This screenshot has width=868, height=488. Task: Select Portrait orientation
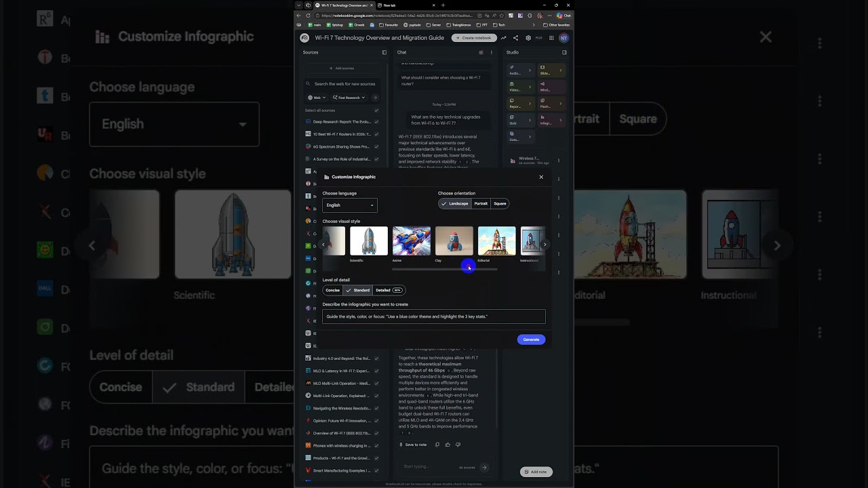tap(481, 203)
